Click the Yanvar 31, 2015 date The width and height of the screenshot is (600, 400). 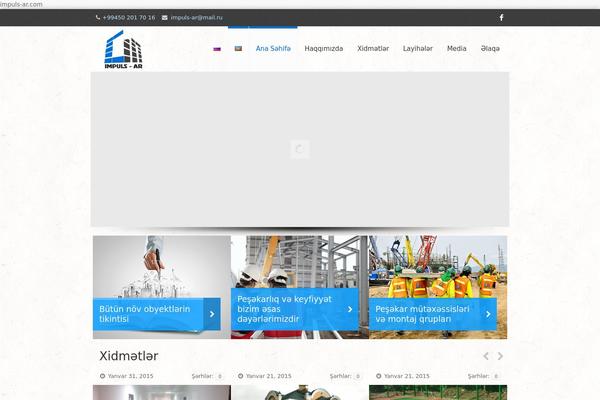click(130, 376)
